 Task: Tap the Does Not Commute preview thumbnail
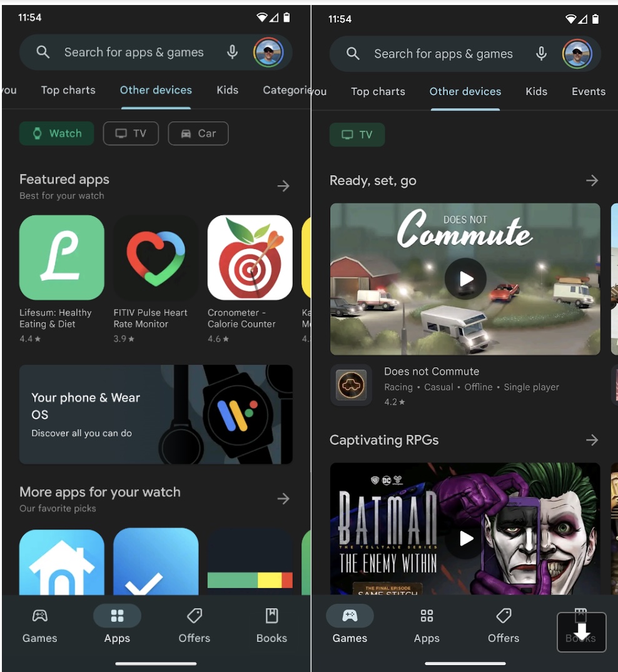point(465,279)
